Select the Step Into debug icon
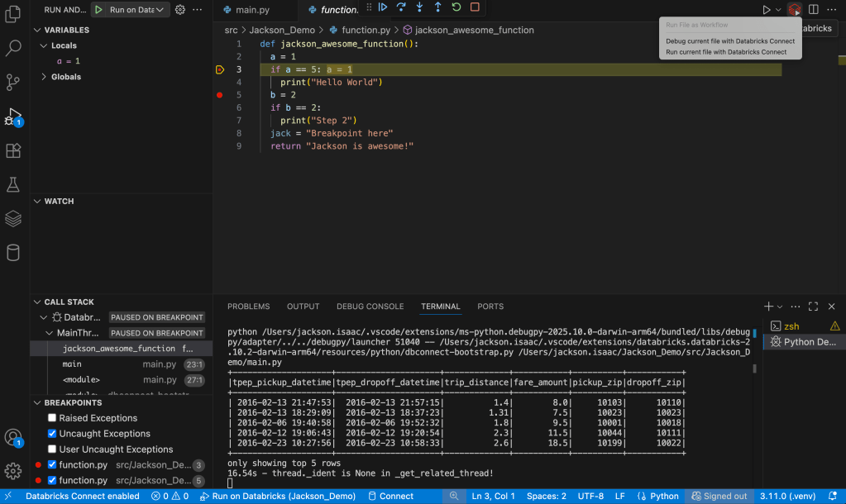 click(x=420, y=7)
